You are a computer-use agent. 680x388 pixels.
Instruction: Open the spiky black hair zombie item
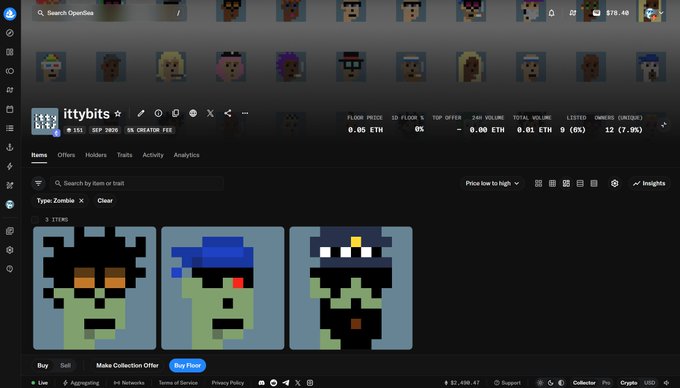tap(95, 288)
